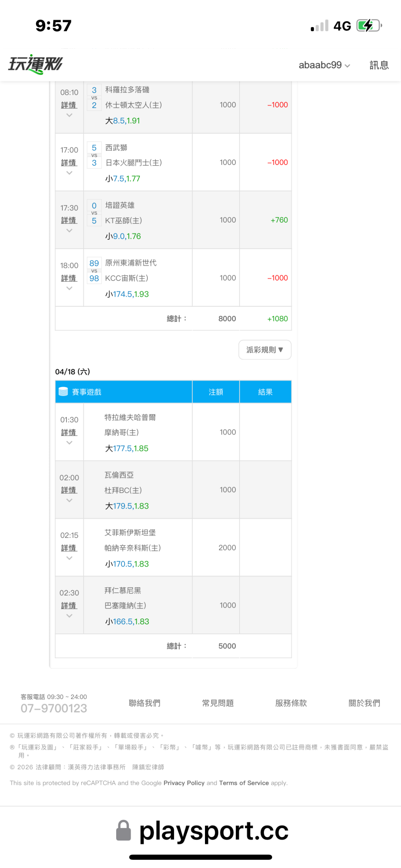Open 詳情 for the 08:10 game
The width and height of the screenshot is (401, 868).
69,105
